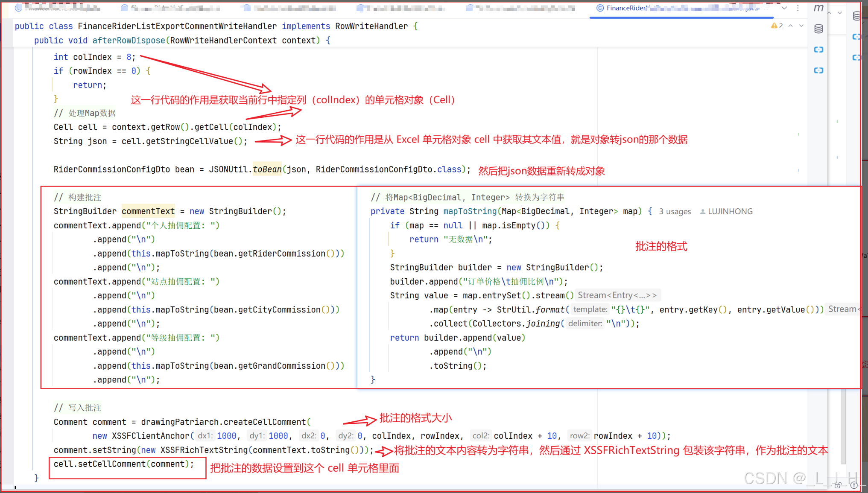Click the 'dy1:' parameter hint

[257, 436]
